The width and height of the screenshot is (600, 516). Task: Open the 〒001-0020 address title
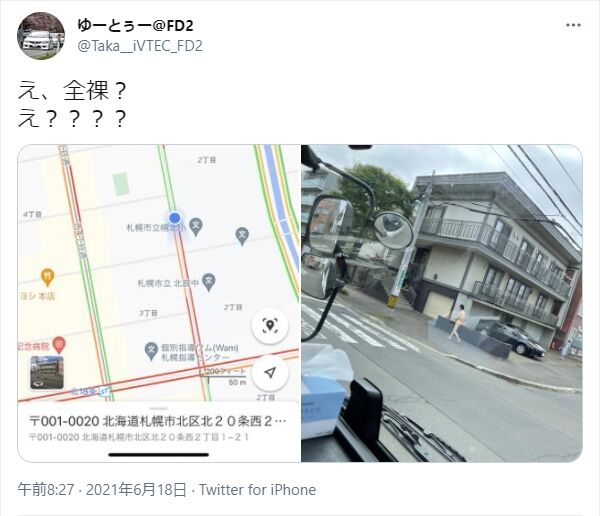tap(158, 421)
